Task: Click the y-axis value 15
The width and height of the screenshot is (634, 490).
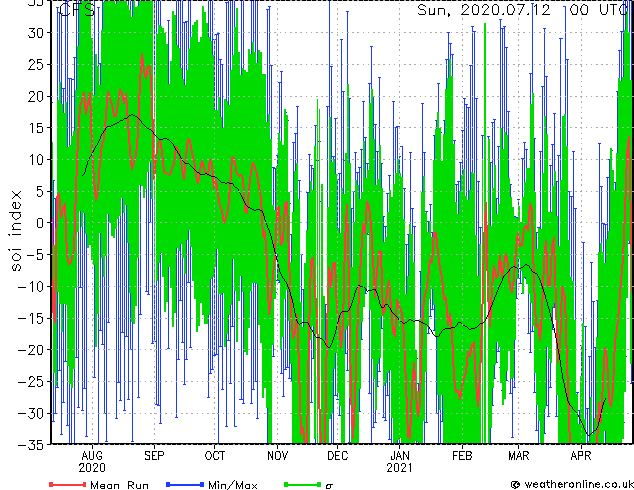Action: click(36, 128)
